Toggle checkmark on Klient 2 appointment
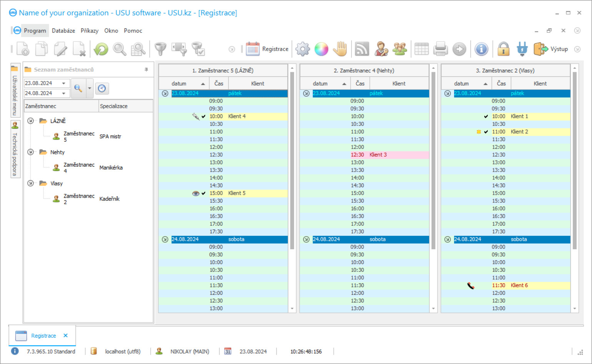This screenshot has height=364, width=592. (486, 132)
